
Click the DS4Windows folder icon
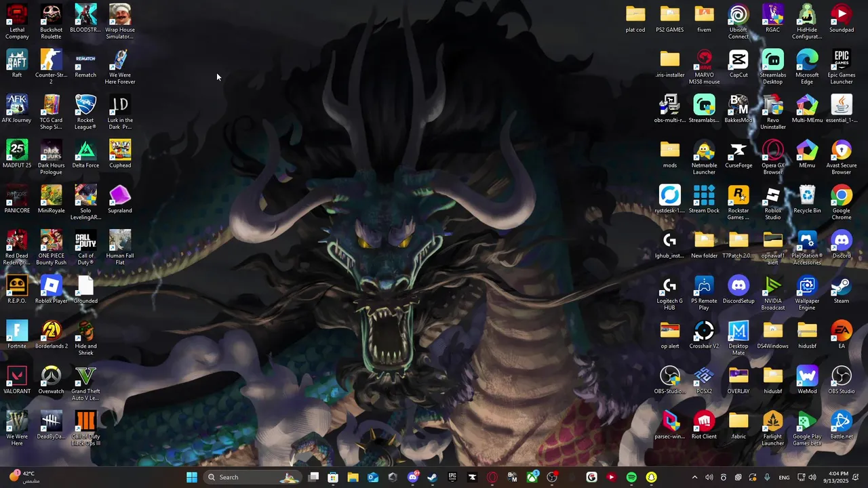click(773, 335)
